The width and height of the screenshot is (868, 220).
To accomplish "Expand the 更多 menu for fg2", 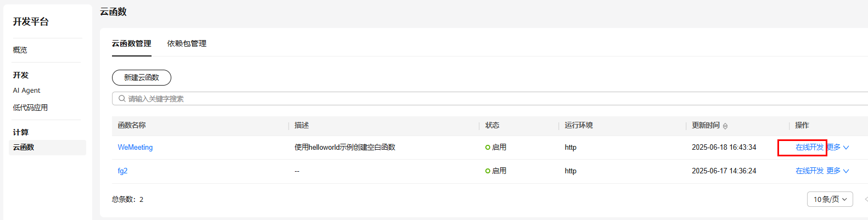I will (x=838, y=171).
